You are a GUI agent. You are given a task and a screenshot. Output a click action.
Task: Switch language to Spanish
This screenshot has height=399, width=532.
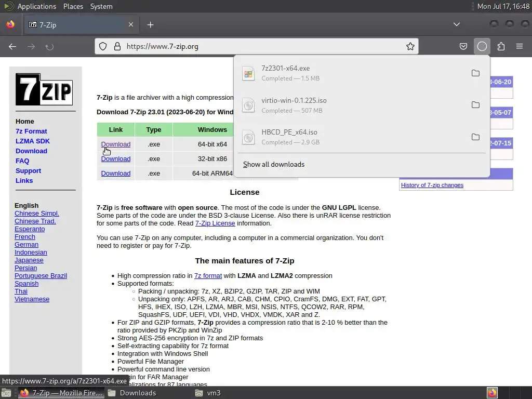[26, 284]
